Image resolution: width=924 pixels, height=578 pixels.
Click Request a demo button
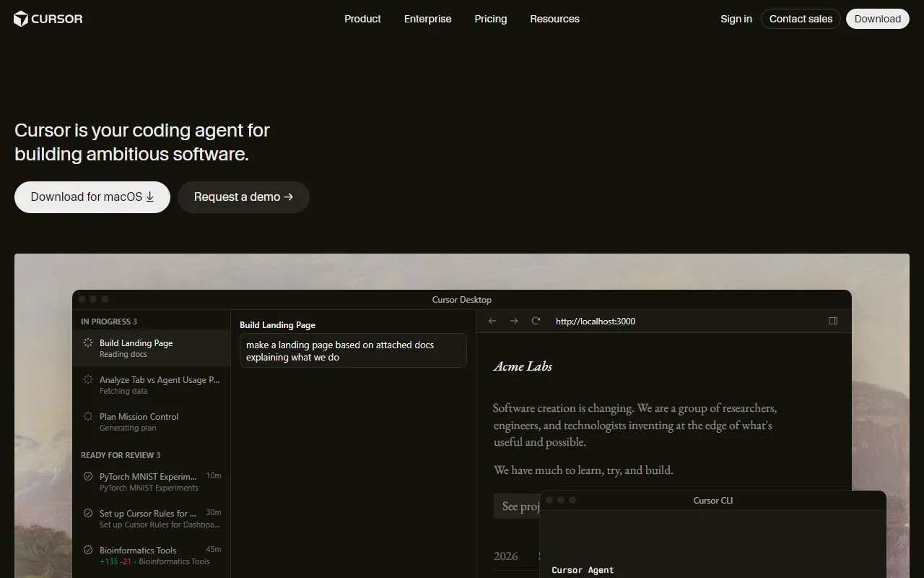[x=243, y=197]
